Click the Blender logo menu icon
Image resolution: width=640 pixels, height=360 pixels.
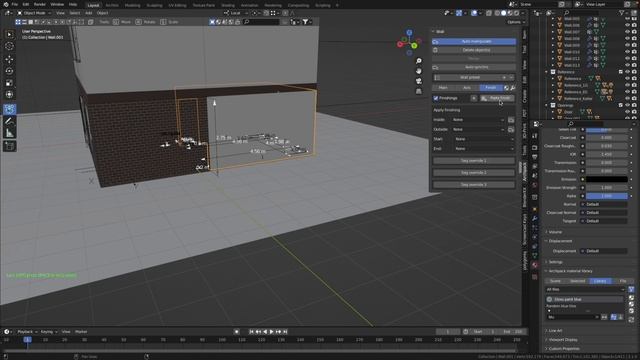point(5,4)
